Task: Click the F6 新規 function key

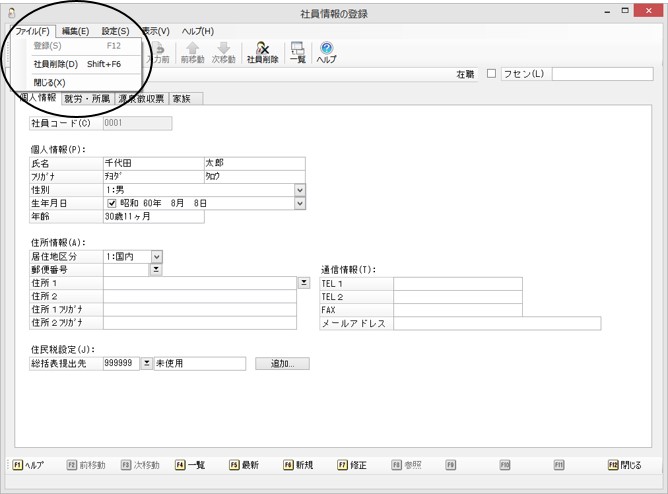Action: tap(298, 465)
